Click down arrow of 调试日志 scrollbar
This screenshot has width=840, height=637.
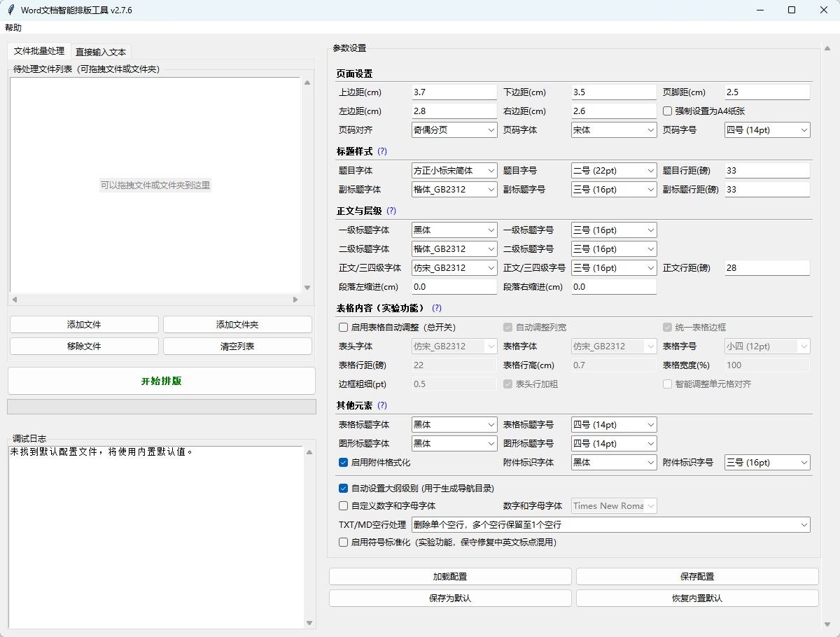click(x=309, y=623)
